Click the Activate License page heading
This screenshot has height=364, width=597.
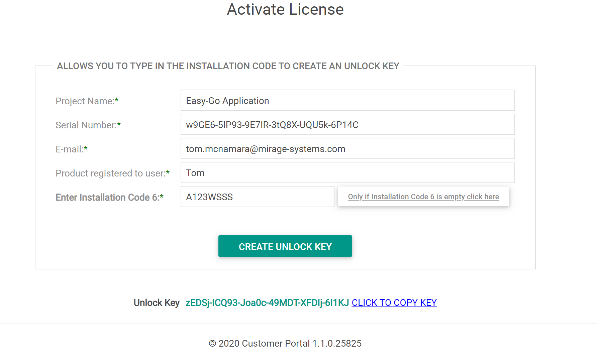pyautogui.click(x=285, y=9)
